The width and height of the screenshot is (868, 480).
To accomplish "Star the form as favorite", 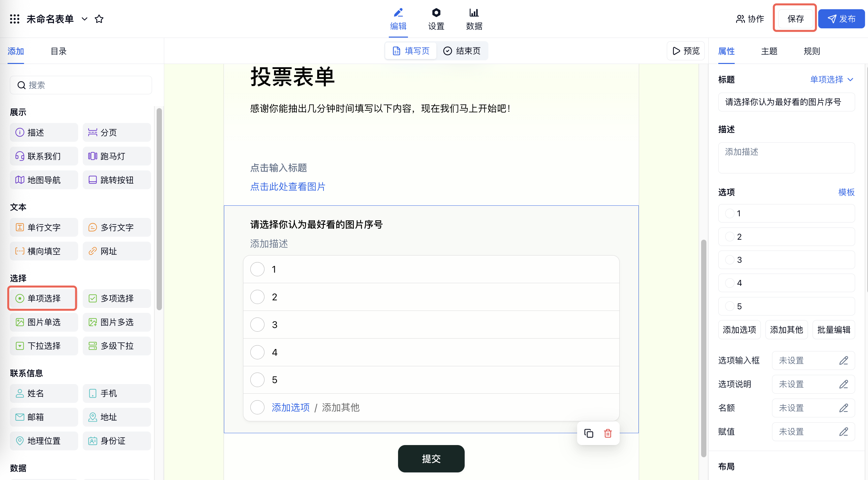I will point(99,19).
